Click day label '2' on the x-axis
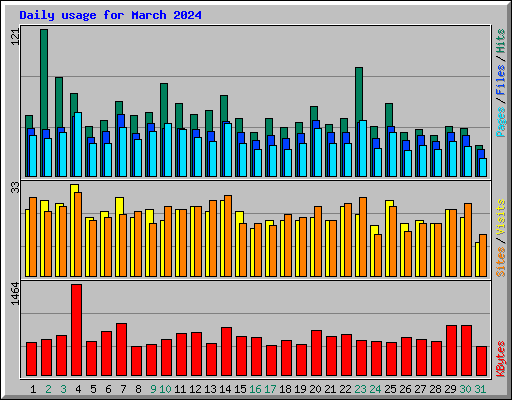This screenshot has height=400, width=512. [x=48, y=389]
